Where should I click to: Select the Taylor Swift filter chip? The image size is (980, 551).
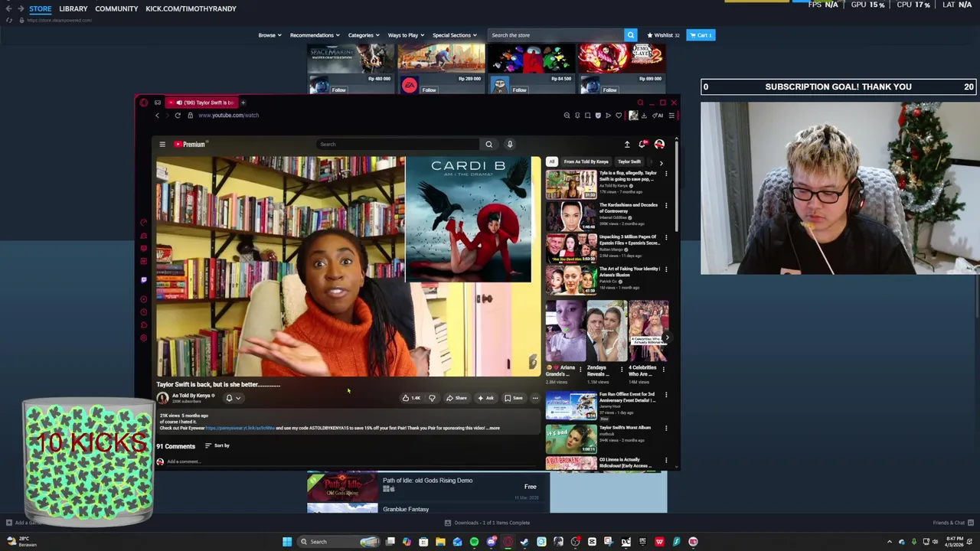click(x=629, y=161)
